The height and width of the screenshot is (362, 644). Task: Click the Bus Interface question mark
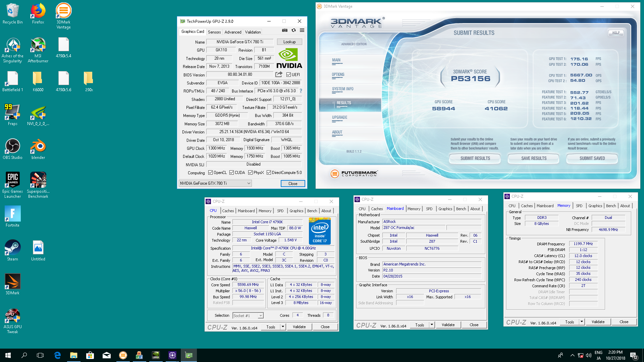pos(301,91)
